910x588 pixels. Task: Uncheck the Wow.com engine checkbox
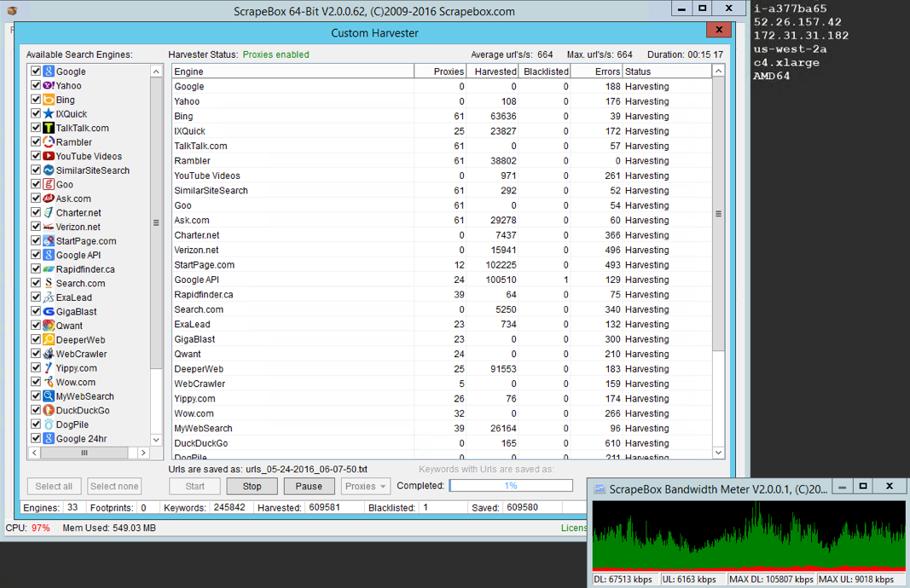coord(36,382)
